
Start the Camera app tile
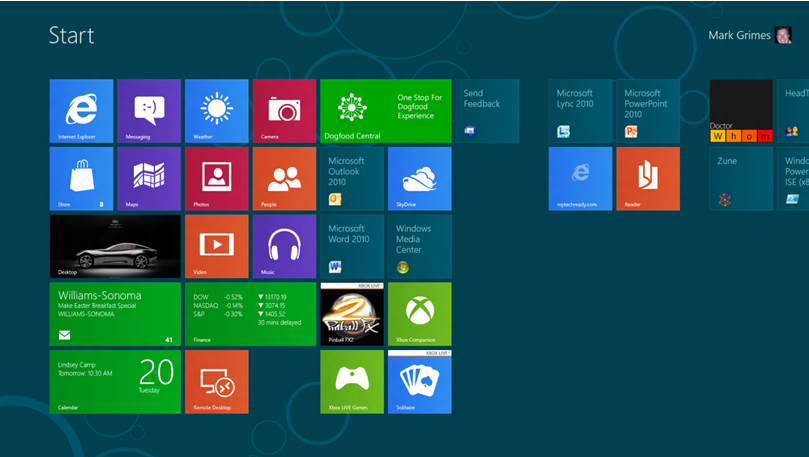[284, 111]
